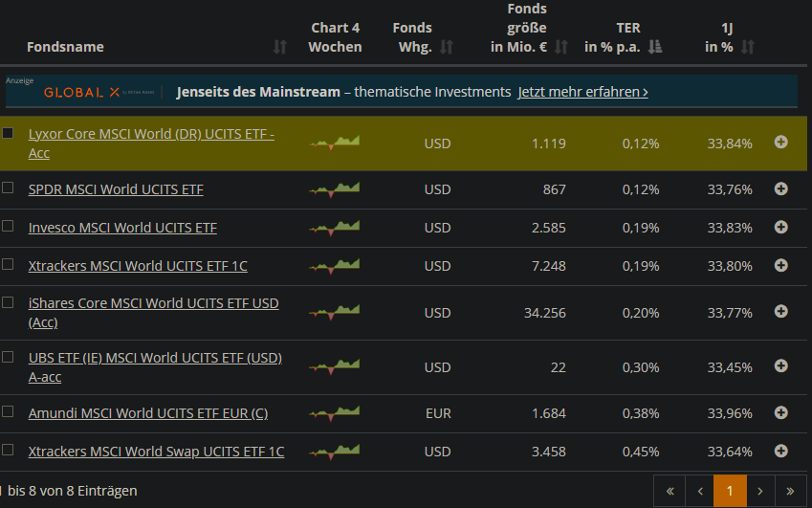The width and height of the screenshot is (812, 508).
Task: View 4-week chart for SPDR MSCI World
Action: point(335,189)
